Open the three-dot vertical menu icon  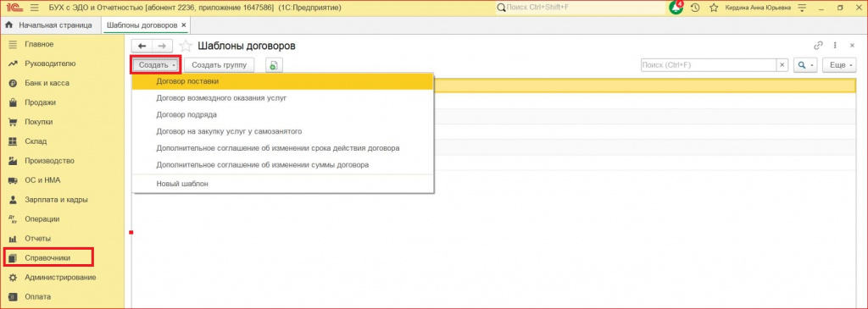pyautogui.click(x=835, y=46)
